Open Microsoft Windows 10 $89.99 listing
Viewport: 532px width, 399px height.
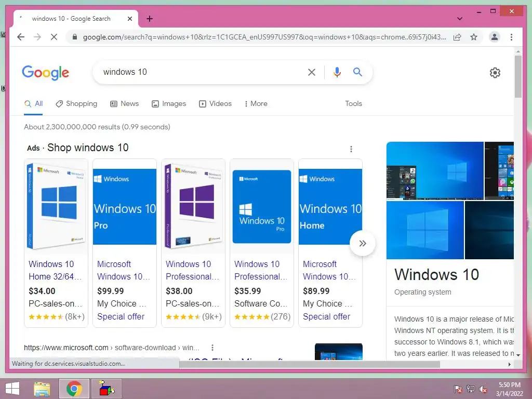point(329,270)
